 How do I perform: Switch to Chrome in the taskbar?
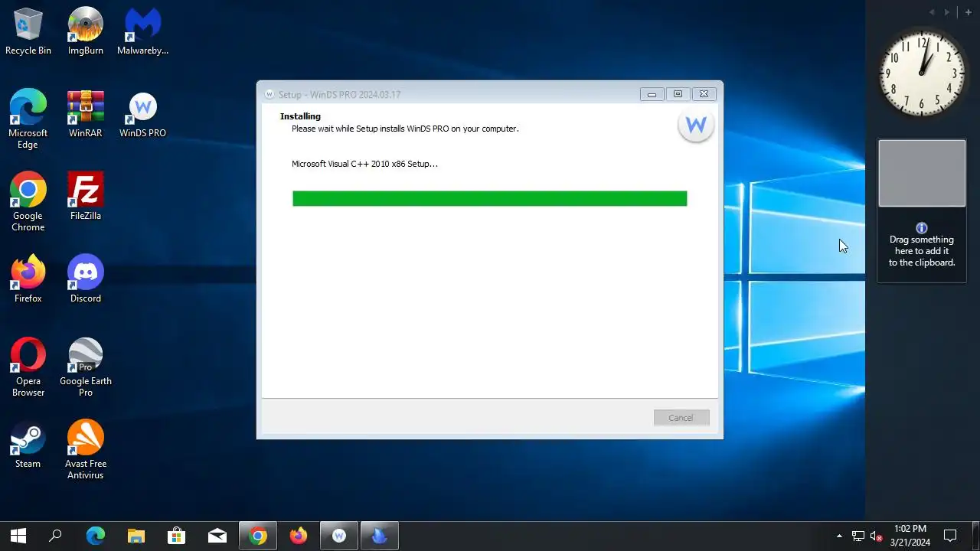[x=258, y=536]
